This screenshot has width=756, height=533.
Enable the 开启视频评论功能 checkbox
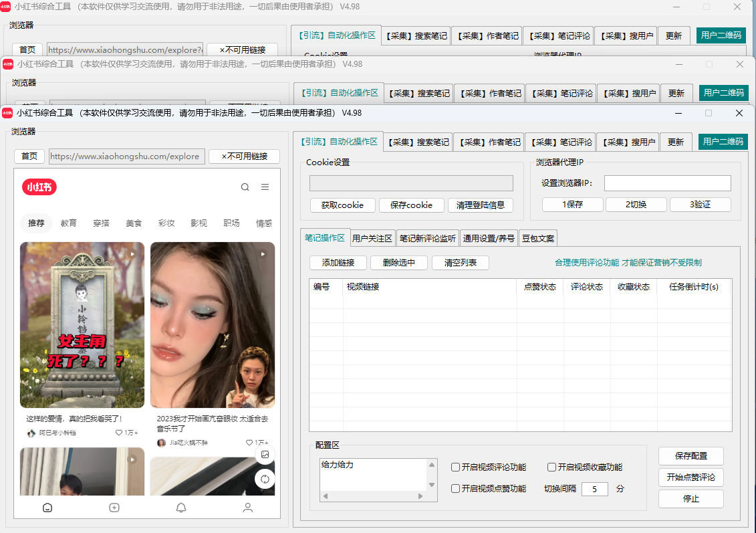click(455, 467)
